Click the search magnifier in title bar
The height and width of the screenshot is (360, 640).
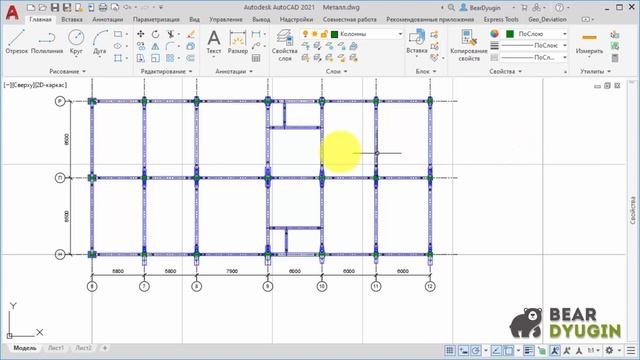pyautogui.click(x=451, y=7)
